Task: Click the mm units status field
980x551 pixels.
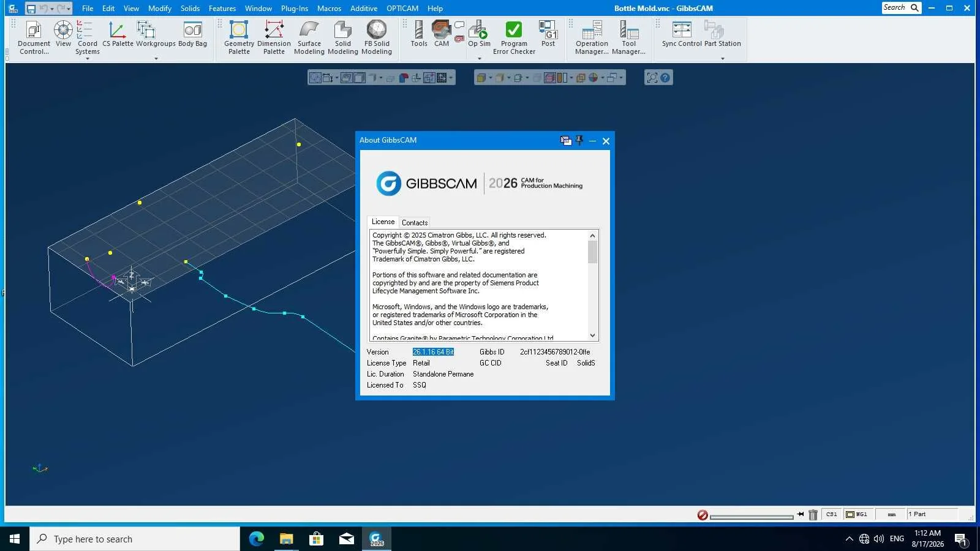Action: tap(891, 515)
